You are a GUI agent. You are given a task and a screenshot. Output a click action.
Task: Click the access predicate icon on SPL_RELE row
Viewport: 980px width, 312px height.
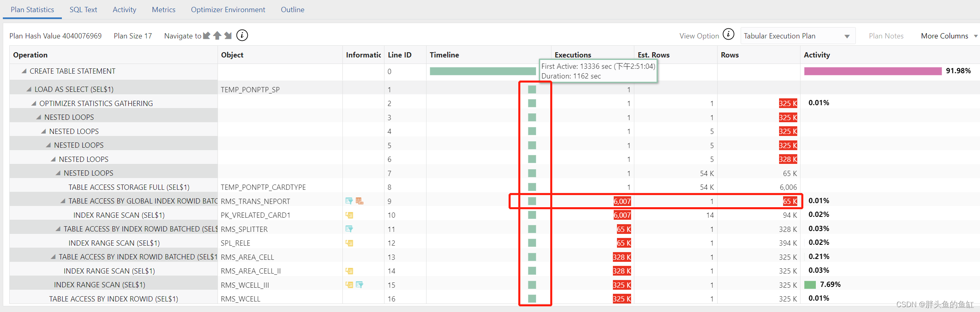[x=349, y=243]
